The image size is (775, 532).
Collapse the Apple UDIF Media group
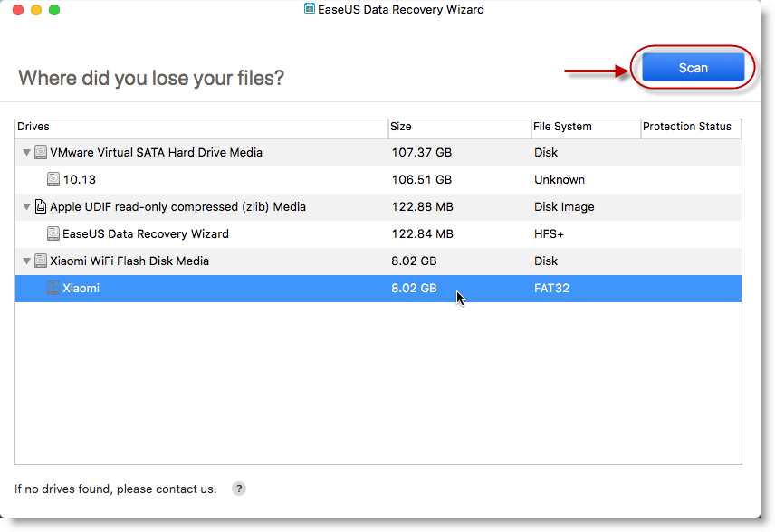click(x=26, y=207)
